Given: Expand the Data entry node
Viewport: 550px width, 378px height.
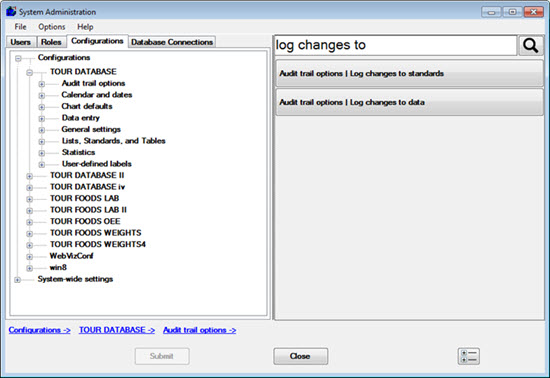Looking at the screenshot, I should coord(41,119).
